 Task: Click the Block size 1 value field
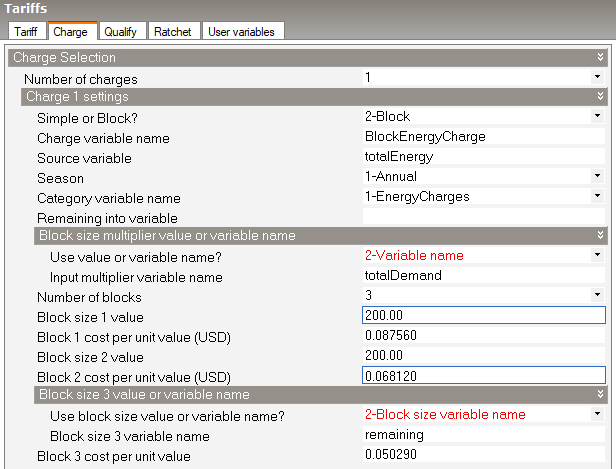pyautogui.click(x=483, y=316)
